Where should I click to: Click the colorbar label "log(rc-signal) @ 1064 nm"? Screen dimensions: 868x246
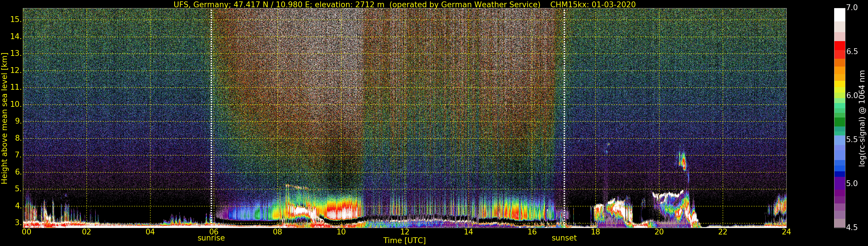tap(862, 118)
